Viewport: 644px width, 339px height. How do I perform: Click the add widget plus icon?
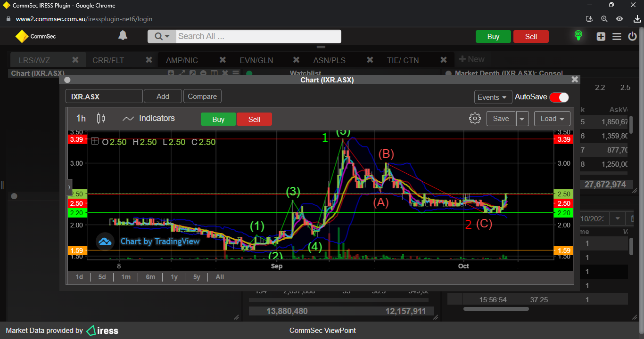pos(601,36)
